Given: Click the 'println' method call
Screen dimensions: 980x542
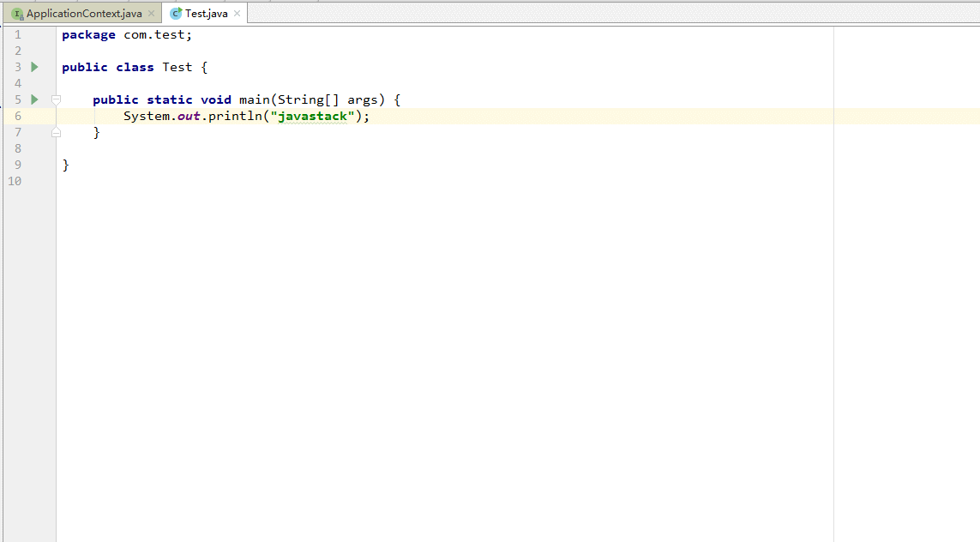Looking at the screenshot, I should tap(235, 117).
